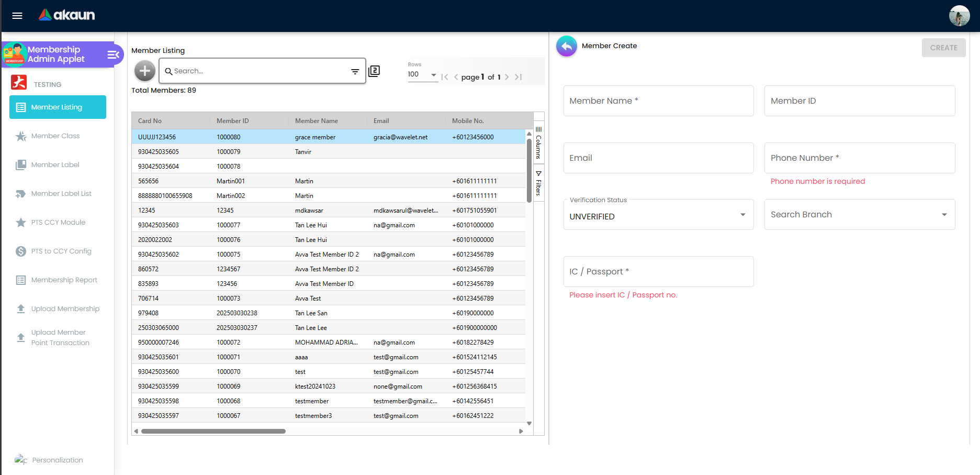980x475 pixels.
Task: Open the hamburger main menu
Action: coord(17,16)
